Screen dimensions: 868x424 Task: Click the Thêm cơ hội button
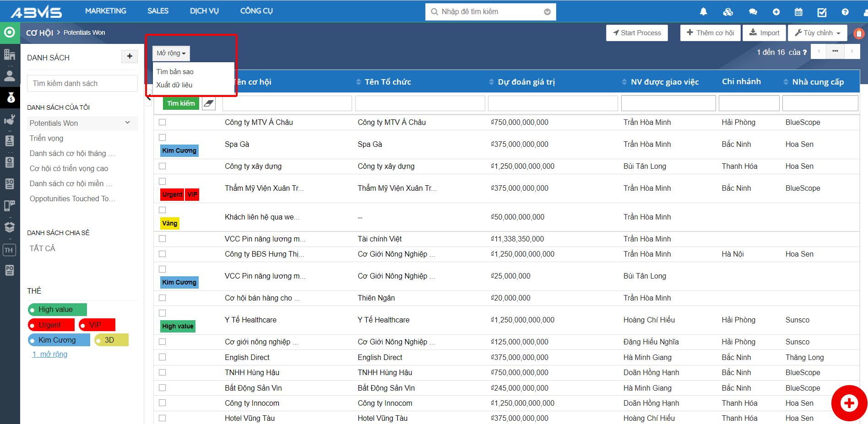[710, 33]
